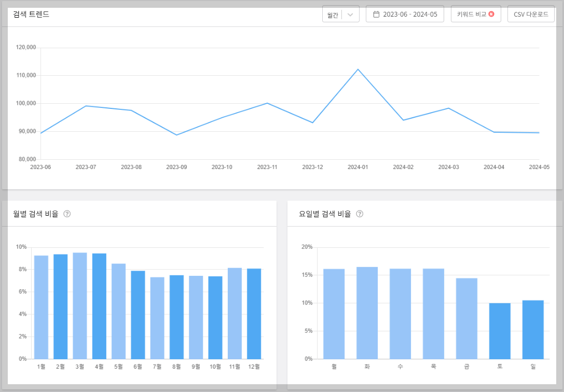This screenshot has width=564, height=392.
Task: Click the chevron arrow beside 월간
Action: [x=350, y=15]
